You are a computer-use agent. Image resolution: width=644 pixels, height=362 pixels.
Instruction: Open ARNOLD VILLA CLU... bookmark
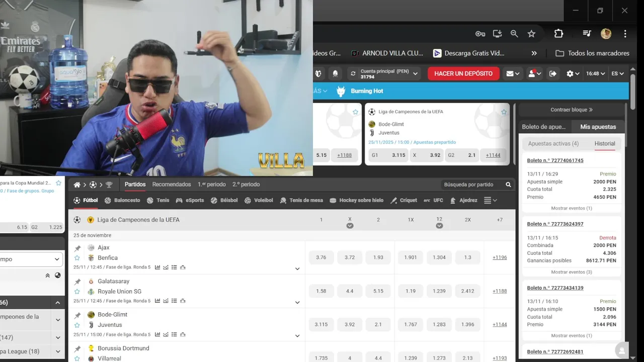[x=387, y=53]
